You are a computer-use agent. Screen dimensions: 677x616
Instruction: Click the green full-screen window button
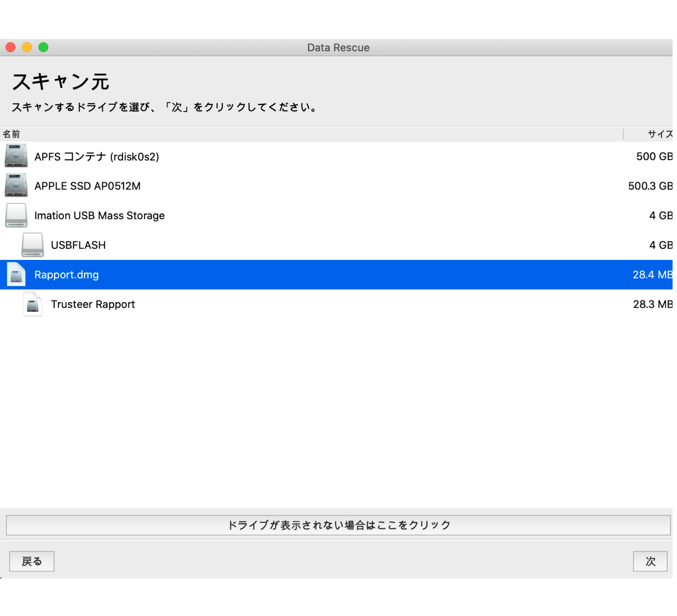43,47
